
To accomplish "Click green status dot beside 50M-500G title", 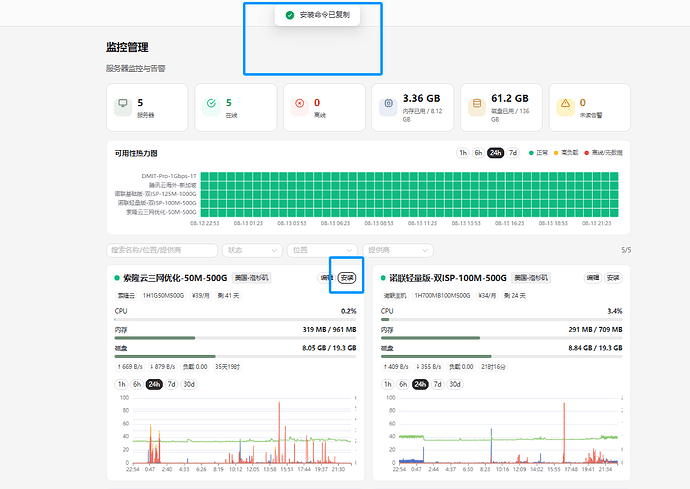I will pos(117,278).
